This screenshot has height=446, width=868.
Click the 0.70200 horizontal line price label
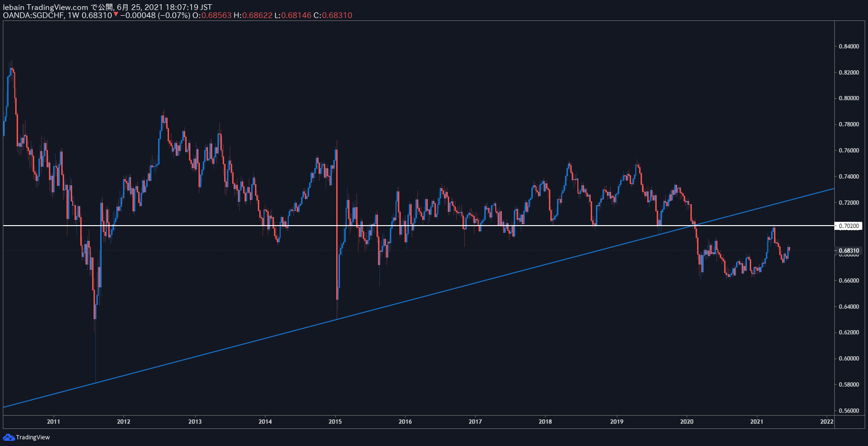pos(849,226)
